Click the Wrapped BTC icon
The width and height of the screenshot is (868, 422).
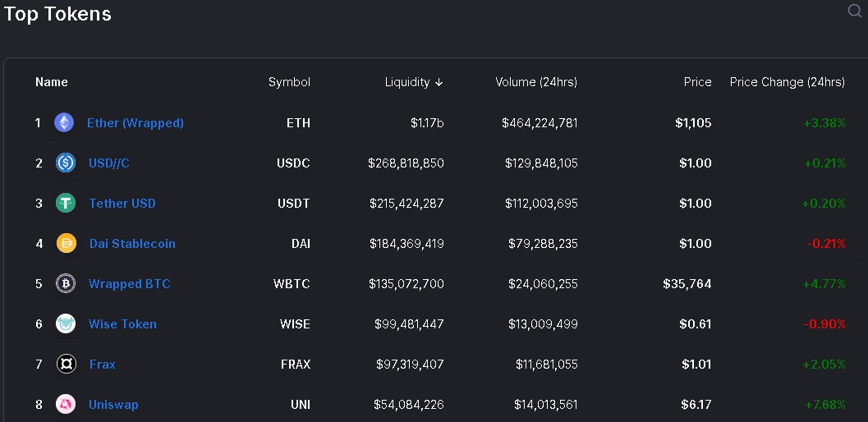[66, 283]
